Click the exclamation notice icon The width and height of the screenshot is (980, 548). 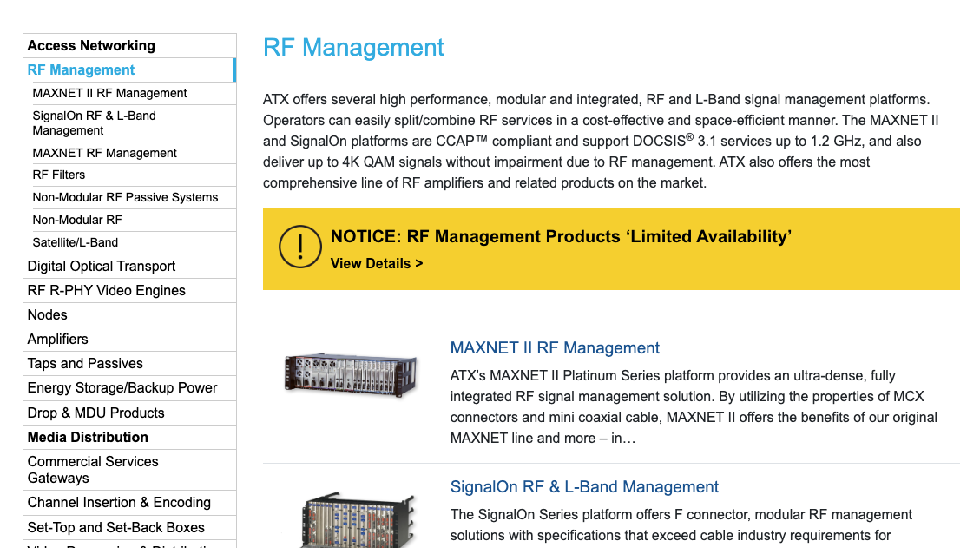pyautogui.click(x=300, y=248)
